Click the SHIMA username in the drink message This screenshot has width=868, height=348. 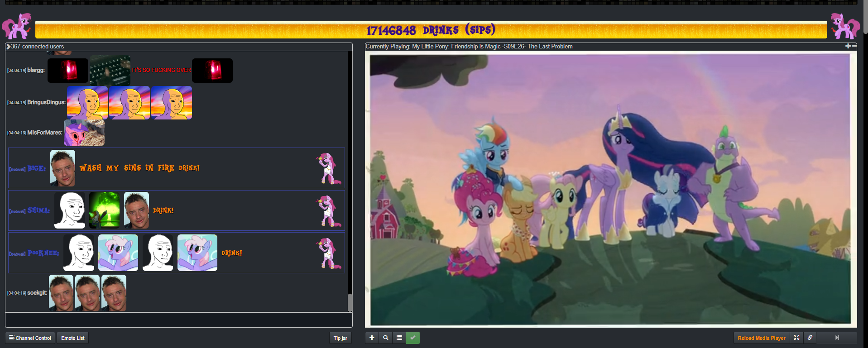38,210
